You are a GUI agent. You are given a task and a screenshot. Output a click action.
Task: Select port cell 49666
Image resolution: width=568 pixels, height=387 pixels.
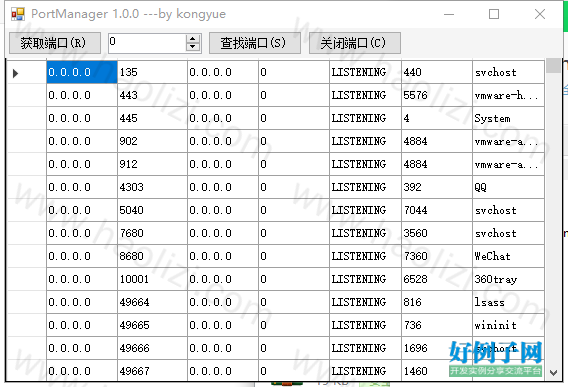click(152, 348)
